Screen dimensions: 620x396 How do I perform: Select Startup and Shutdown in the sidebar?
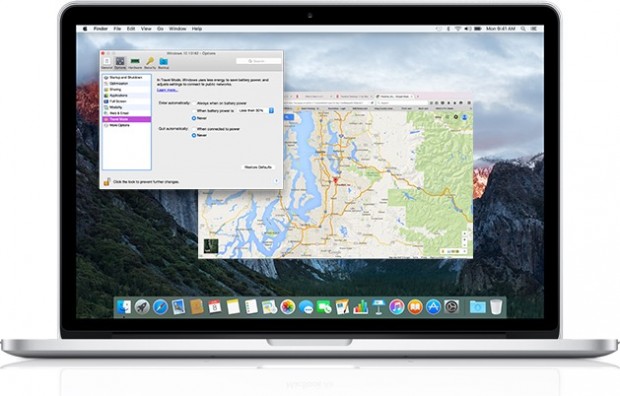[127, 78]
